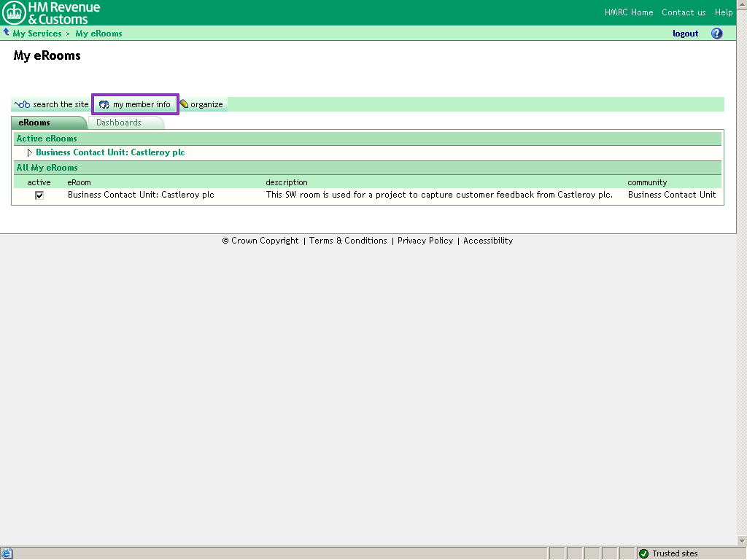Untick the active checkbox for Castleroy plc
747x560 pixels.
[x=39, y=195]
